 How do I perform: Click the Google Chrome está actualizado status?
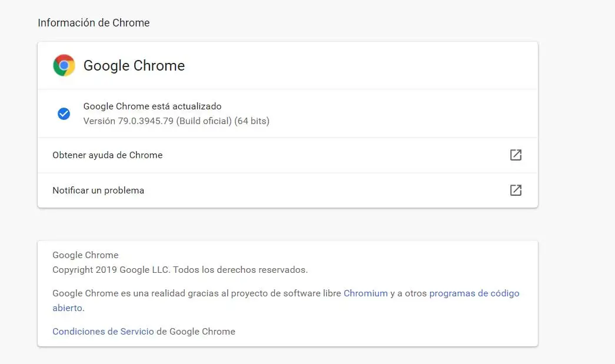coord(152,106)
